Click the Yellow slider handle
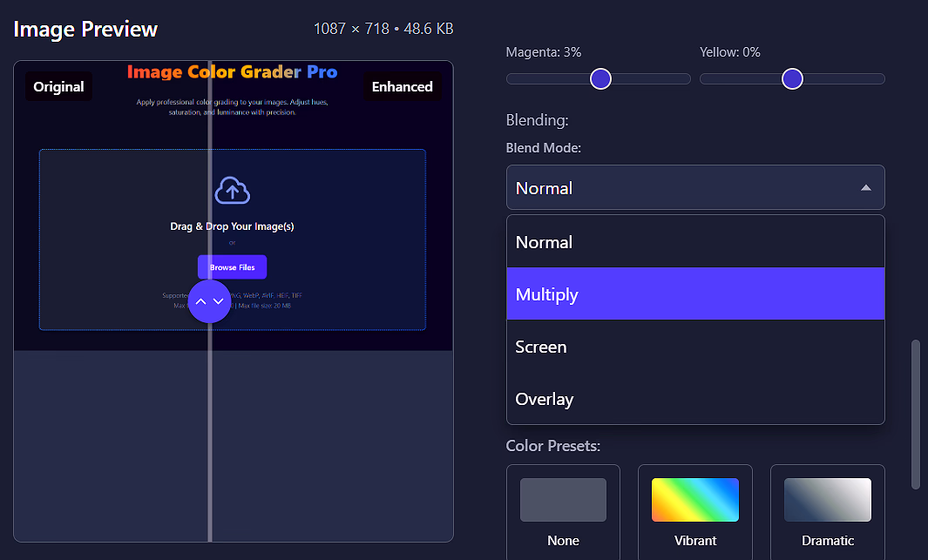Viewport: 928px width, 560px height. tap(792, 78)
